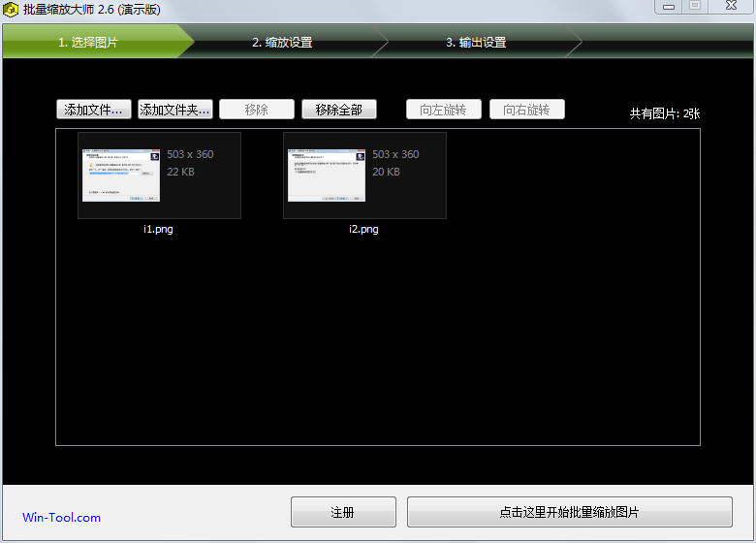Image resolution: width=756 pixels, height=543 pixels.
Task: Select the i1.png thumbnail preview
Action: tap(121, 176)
